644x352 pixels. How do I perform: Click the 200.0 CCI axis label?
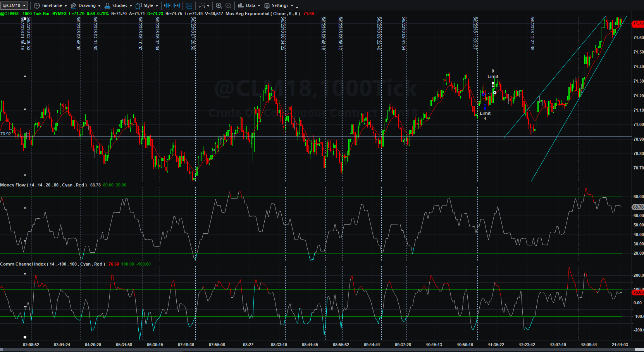(x=639, y=275)
